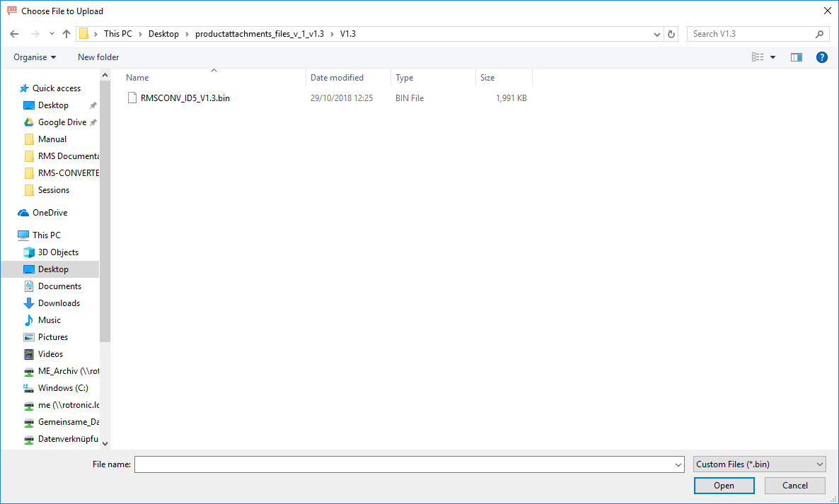The height and width of the screenshot is (504, 839).
Task: Open the RMS-CONVERTE folder
Action: point(62,173)
